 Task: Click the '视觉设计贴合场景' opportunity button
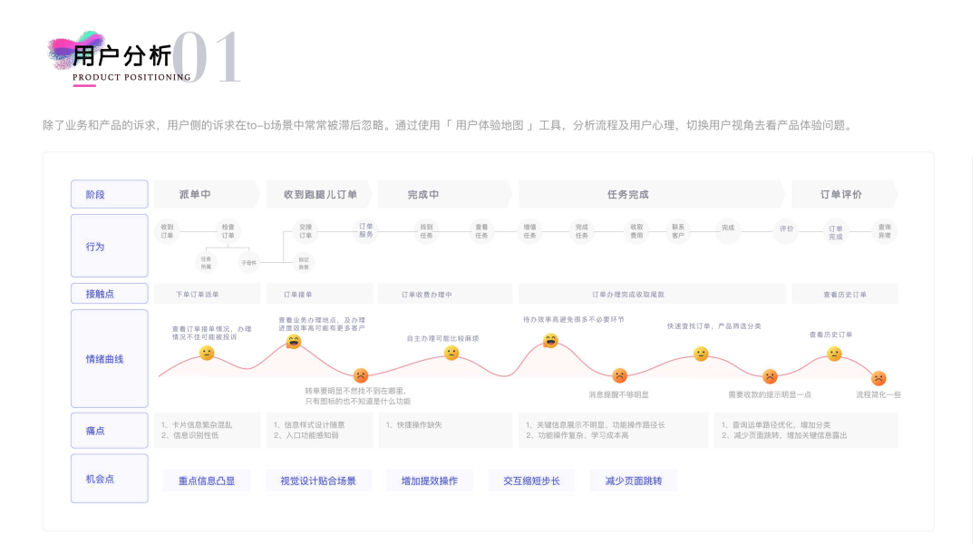click(x=318, y=481)
